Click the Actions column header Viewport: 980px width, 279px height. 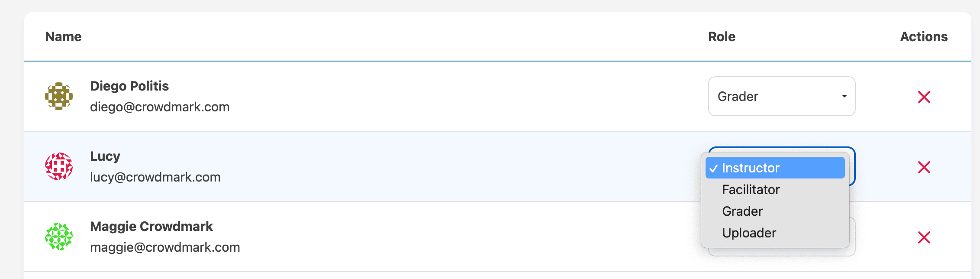(924, 37)
